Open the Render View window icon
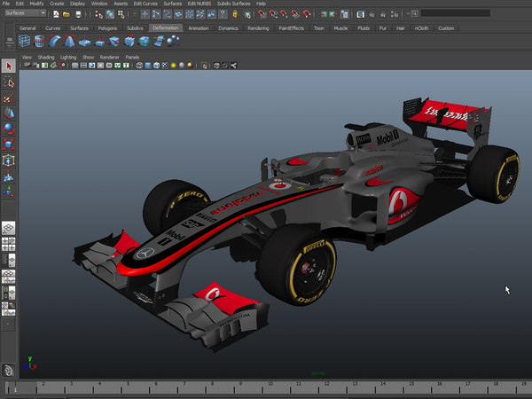This screenshot has width=532, height=399. click(x=361, y=14)
